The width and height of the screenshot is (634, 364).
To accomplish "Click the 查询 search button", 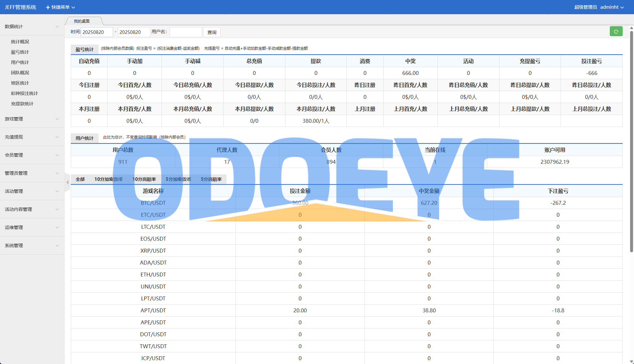I will click(212, 32).
